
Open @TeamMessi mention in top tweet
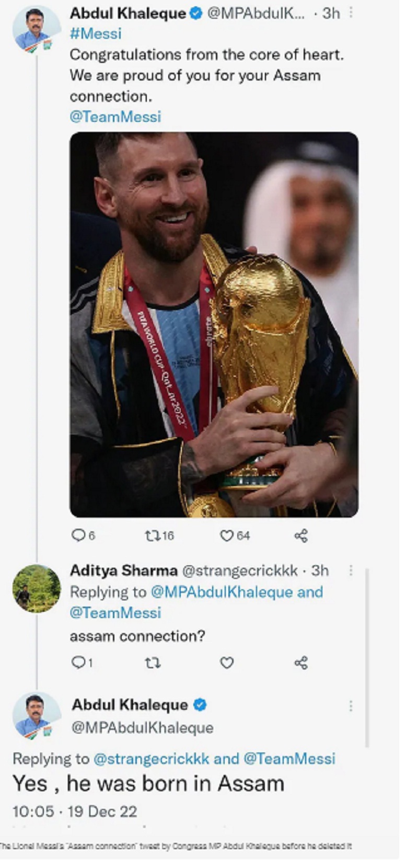(x=115, y=117)
